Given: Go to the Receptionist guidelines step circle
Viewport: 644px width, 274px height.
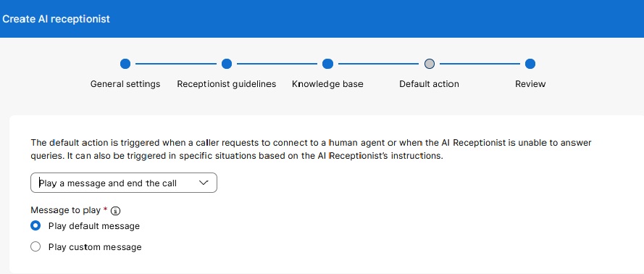Looking at the screenshot, I should point(227,64).
